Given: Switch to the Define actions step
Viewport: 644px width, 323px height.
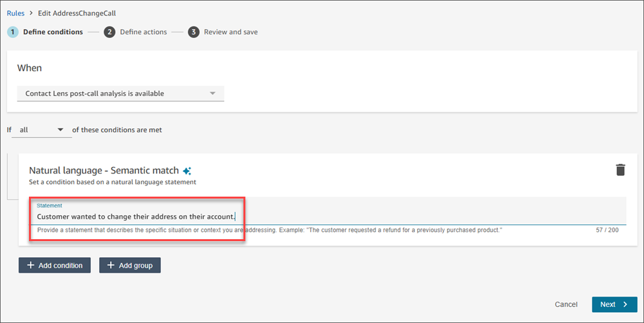Looking at the screenshot, I should coord(143,32).
